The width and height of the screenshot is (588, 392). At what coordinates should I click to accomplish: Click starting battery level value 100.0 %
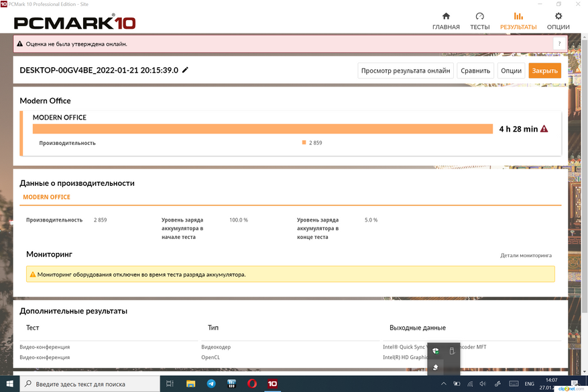[239, 220]
